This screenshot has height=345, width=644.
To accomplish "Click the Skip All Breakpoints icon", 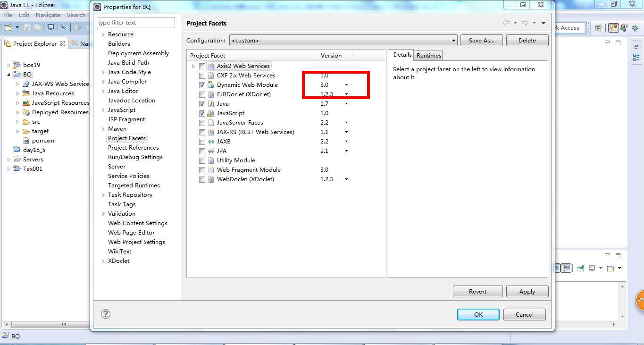I will [64, 28].
